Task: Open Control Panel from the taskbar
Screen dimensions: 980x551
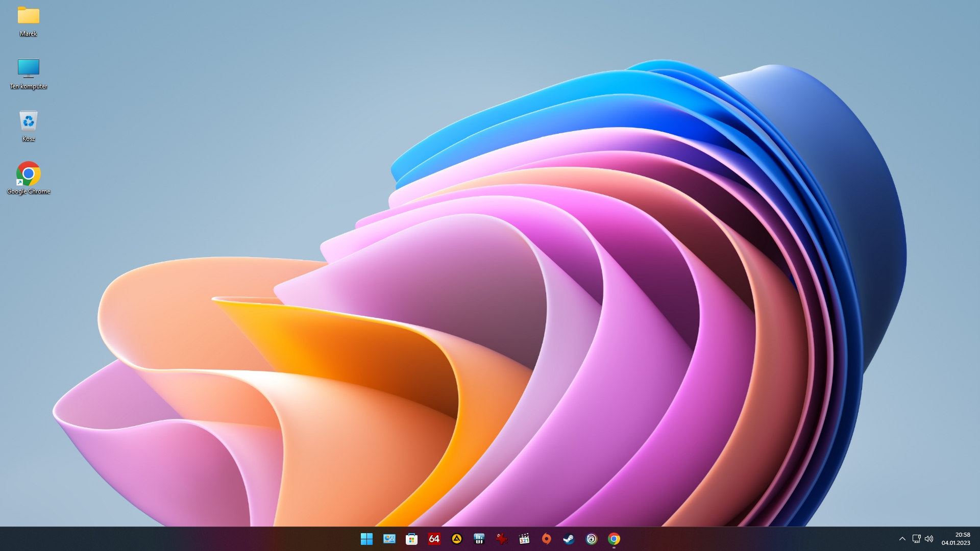Action: [x=389, y=539]
